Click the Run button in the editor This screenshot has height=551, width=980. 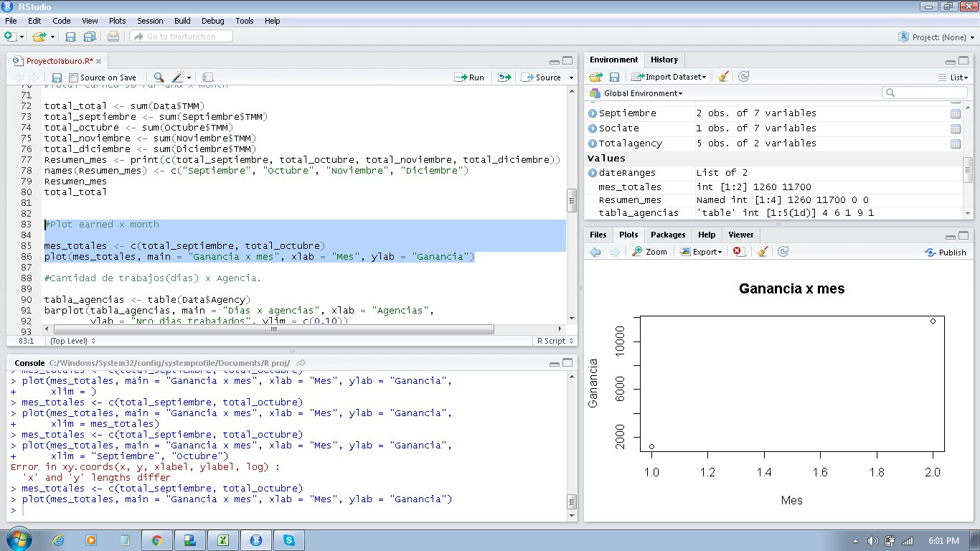coord(470,77)
